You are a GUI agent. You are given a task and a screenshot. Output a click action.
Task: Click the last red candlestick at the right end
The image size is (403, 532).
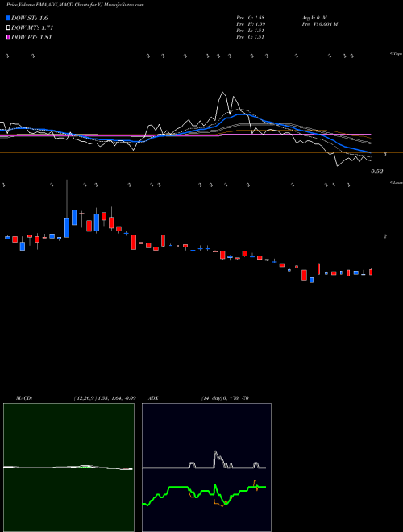coord(371,272)
